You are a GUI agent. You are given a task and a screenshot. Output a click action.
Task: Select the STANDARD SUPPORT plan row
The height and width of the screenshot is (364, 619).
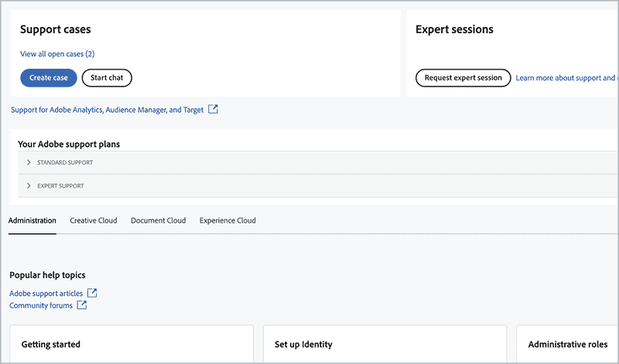[318, 162]
